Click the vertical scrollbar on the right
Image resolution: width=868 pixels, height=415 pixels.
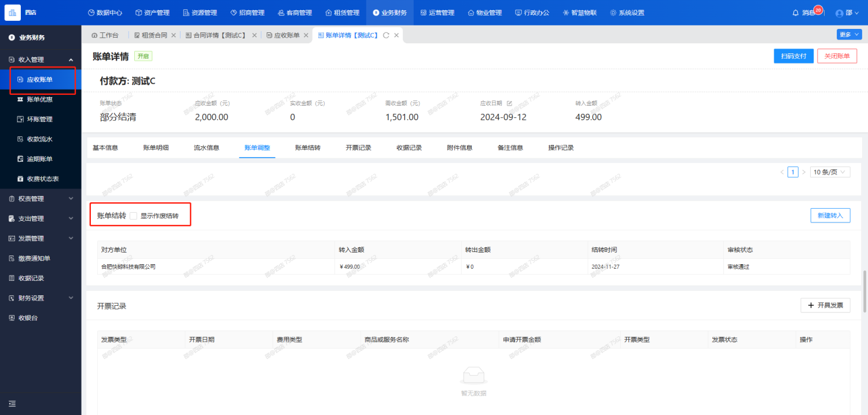tap(865, 292)
